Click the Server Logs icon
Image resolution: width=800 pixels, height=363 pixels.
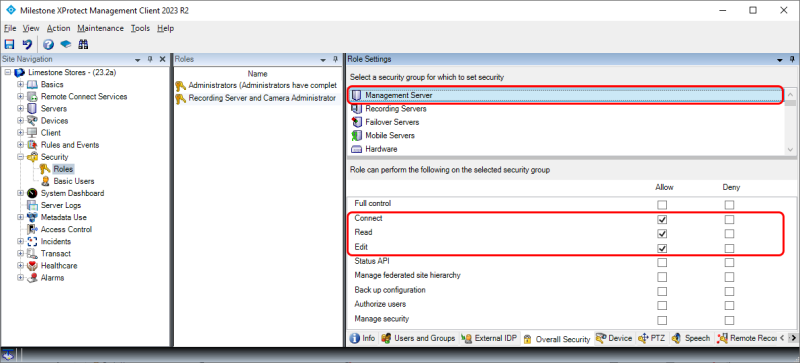pos(32,205)
